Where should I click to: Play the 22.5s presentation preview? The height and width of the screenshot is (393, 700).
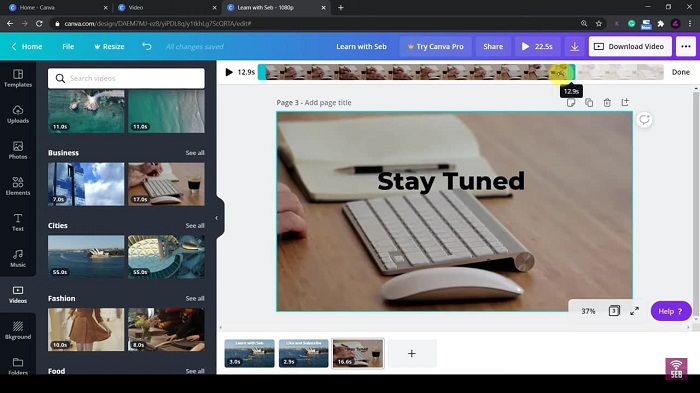click(x=537, y=46)
